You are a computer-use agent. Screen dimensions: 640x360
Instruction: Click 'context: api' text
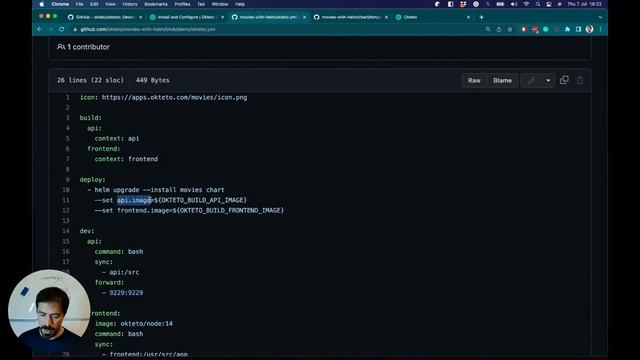coord(117,138)
